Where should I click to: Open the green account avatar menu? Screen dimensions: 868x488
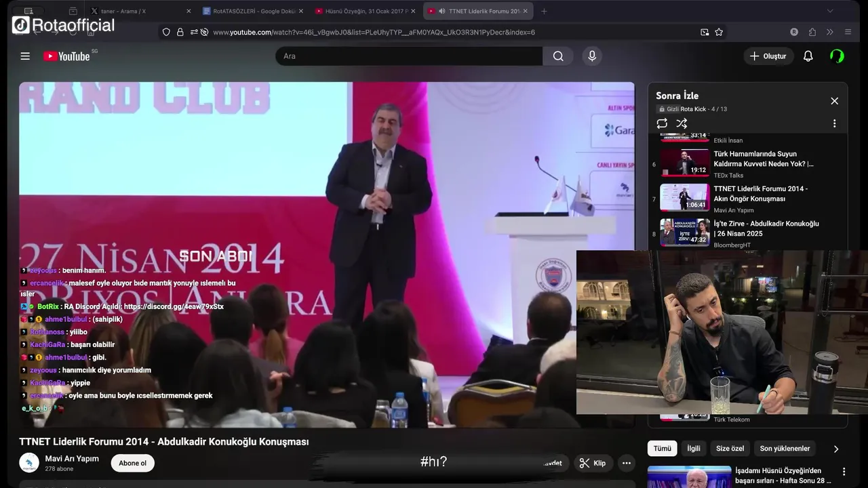coord(837,56)
